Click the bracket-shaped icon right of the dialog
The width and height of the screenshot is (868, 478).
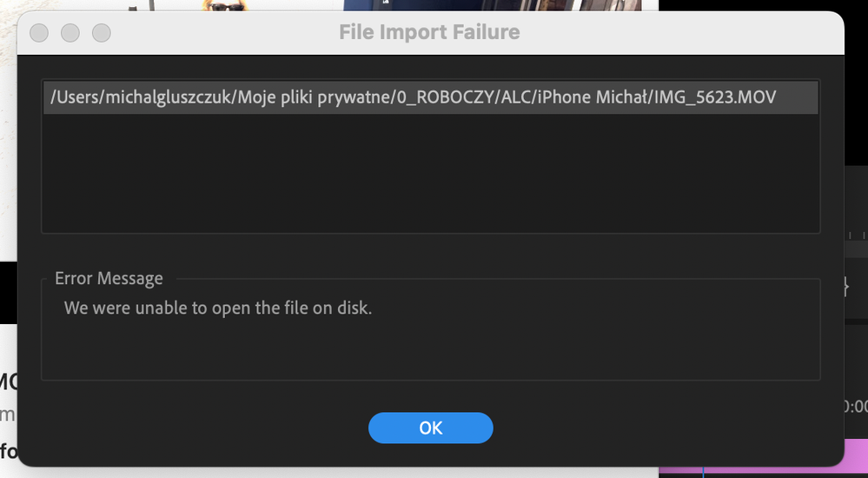(x=845, y=286)
